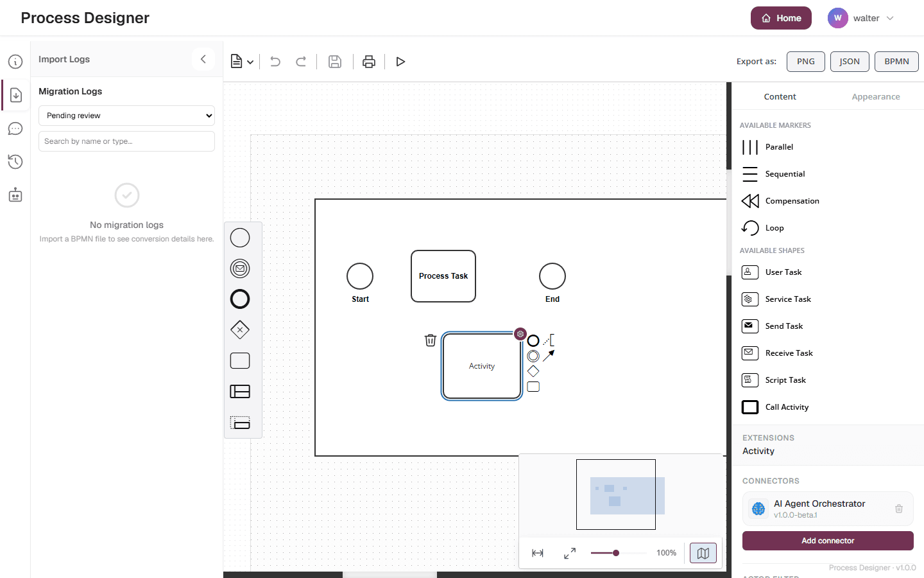
Task: Select the task rectangle palette shape
Action: tap(240, 361)
